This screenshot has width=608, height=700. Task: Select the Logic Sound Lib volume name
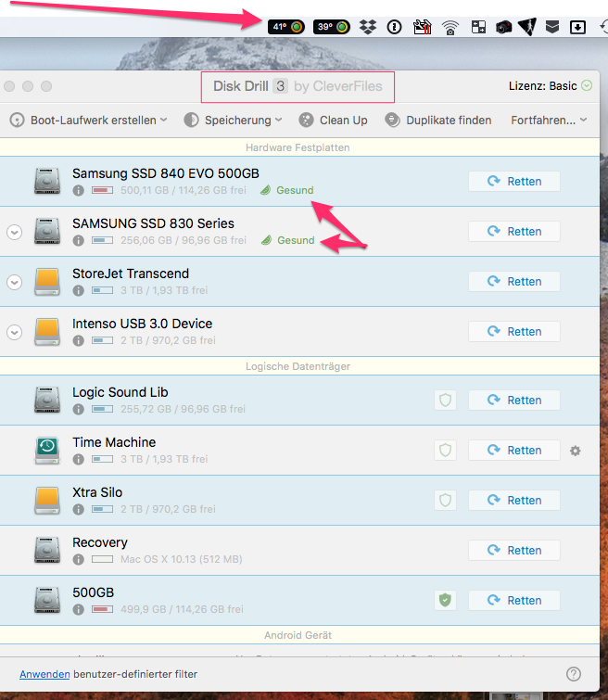pyautogui.click(x=120, y=392)
